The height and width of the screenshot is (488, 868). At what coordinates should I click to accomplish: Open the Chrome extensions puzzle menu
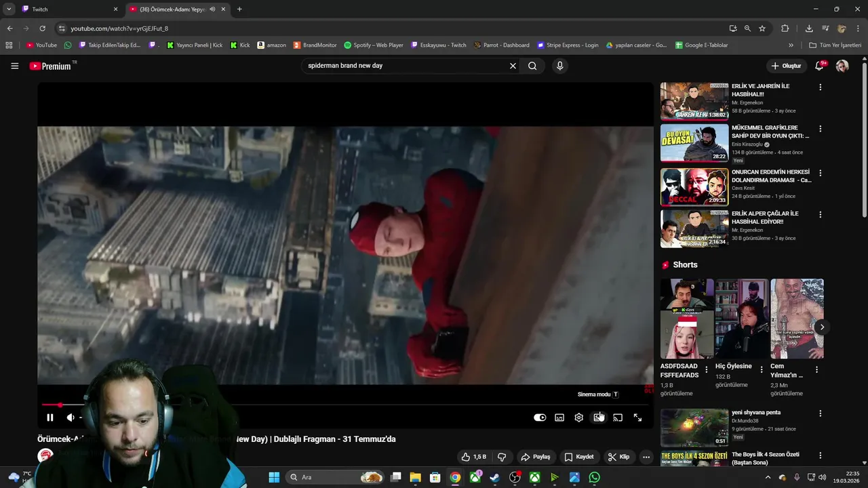pyautogui.click(x=785, y=28)
